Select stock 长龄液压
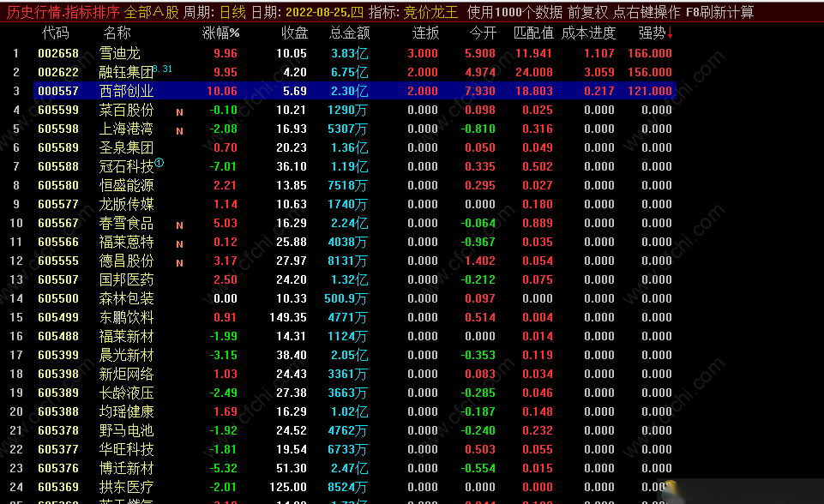 126,393
